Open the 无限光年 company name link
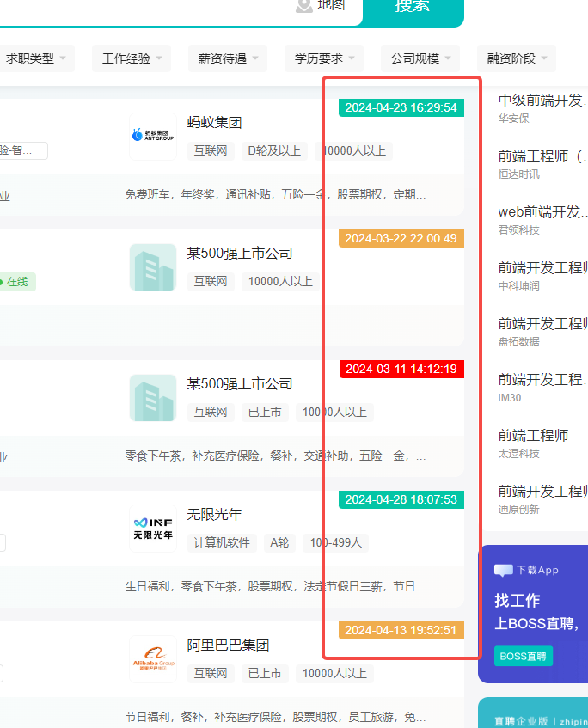Screen dimensions: 588x728 pos(214,515)
